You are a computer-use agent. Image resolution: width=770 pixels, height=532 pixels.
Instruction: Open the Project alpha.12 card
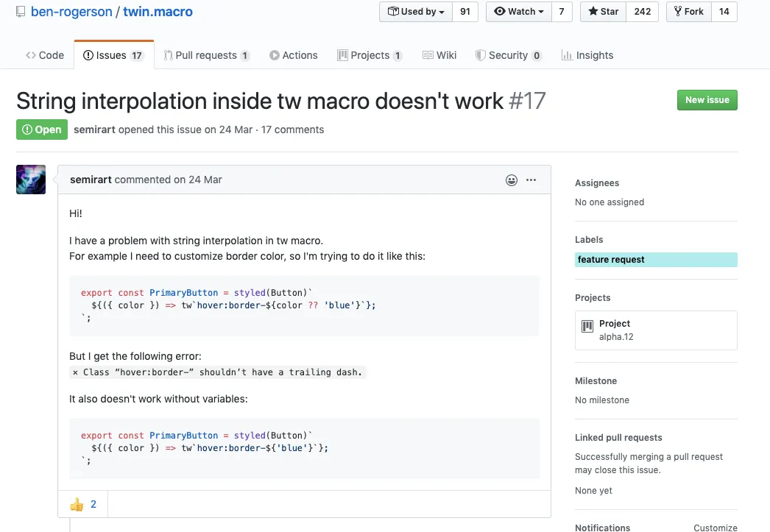[x=656, y=330]
